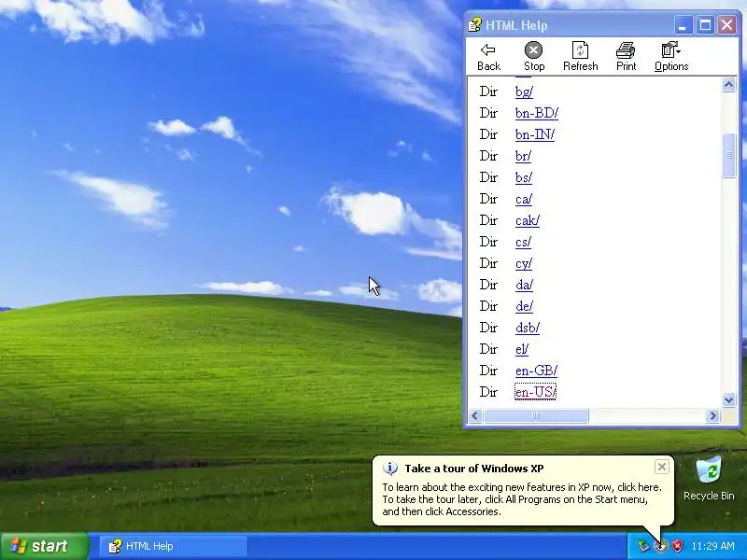Click the balloon info icon

tap(389, 469)
